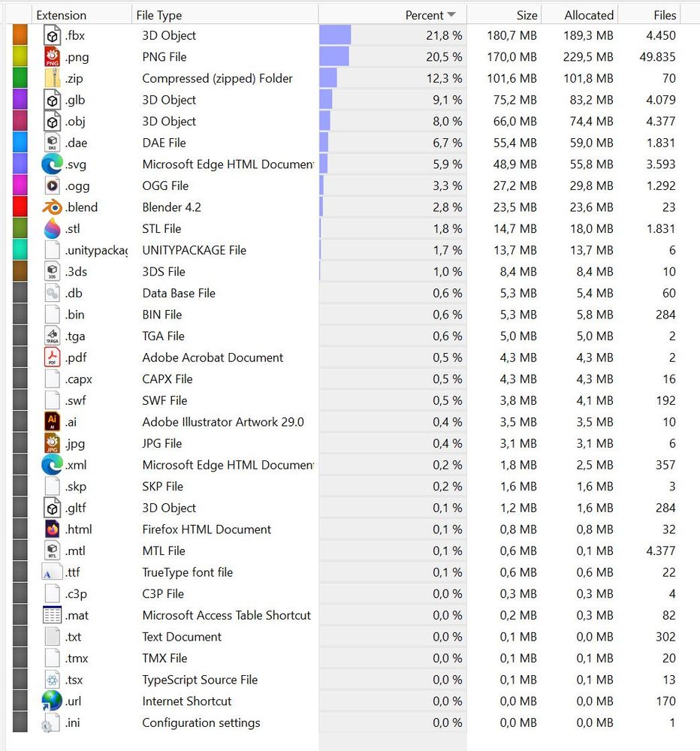Click the 'OGG File' type cell
The image size is (700, 751).
click(x=165, y=185)
